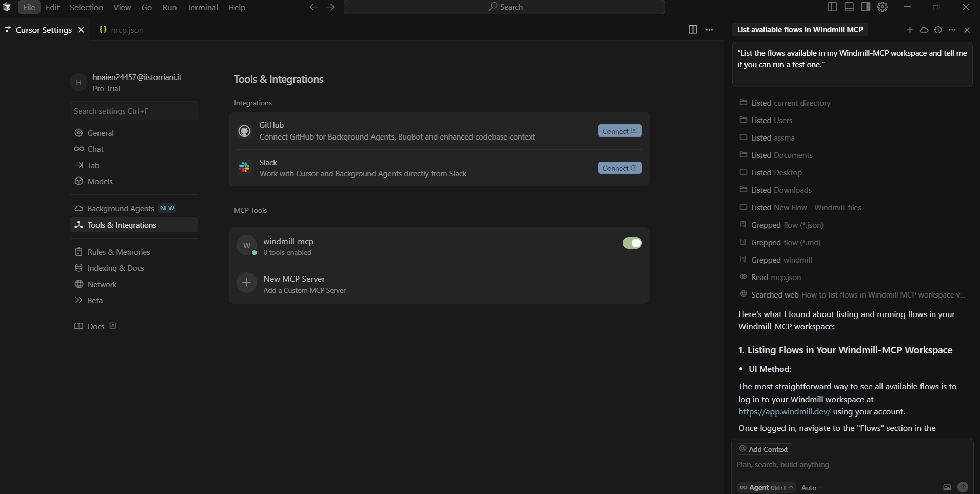
Task: Click the Slack logo icon
Action: 245,168
